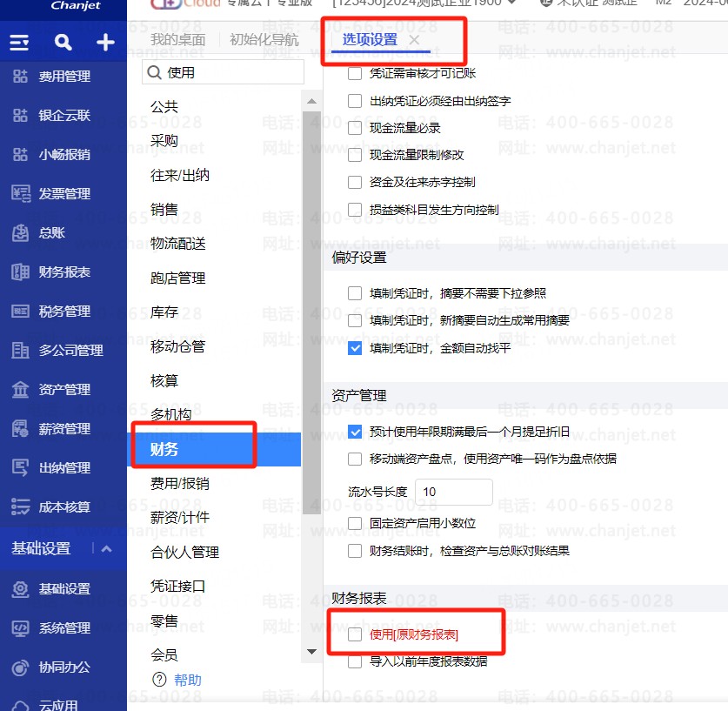The image size is (728, 711).
Task: Open 总账 general ledger icon
Action: pos(20,232)
